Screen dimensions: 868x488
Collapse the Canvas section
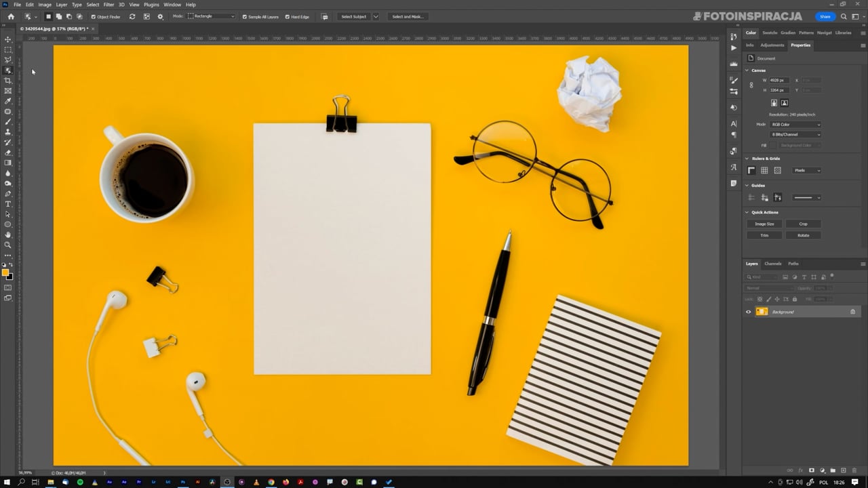(x=747, y=70)
